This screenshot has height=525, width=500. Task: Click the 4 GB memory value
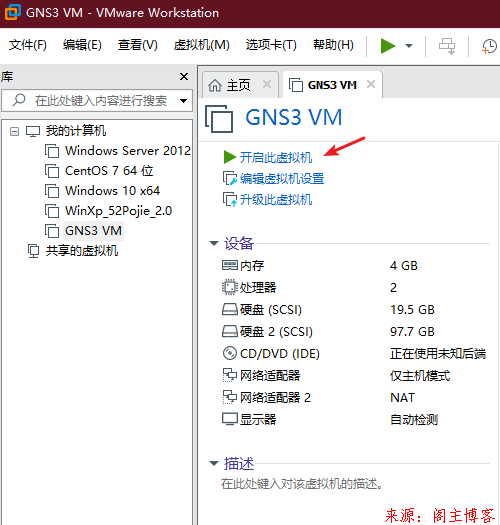coord(404,266)
